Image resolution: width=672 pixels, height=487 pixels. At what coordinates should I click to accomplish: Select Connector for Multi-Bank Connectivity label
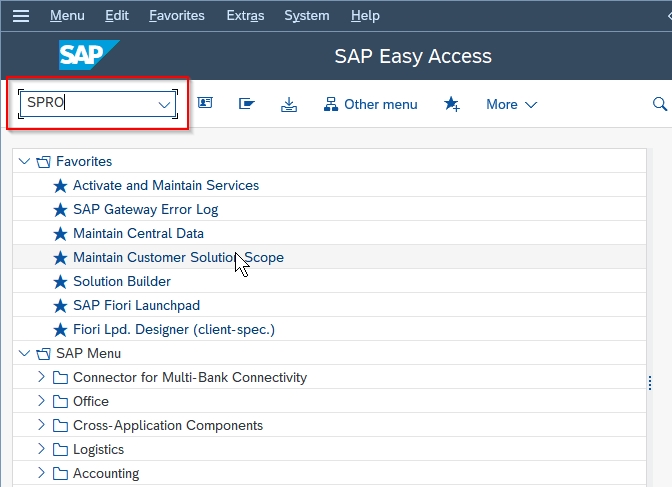[x=190, y=378]
